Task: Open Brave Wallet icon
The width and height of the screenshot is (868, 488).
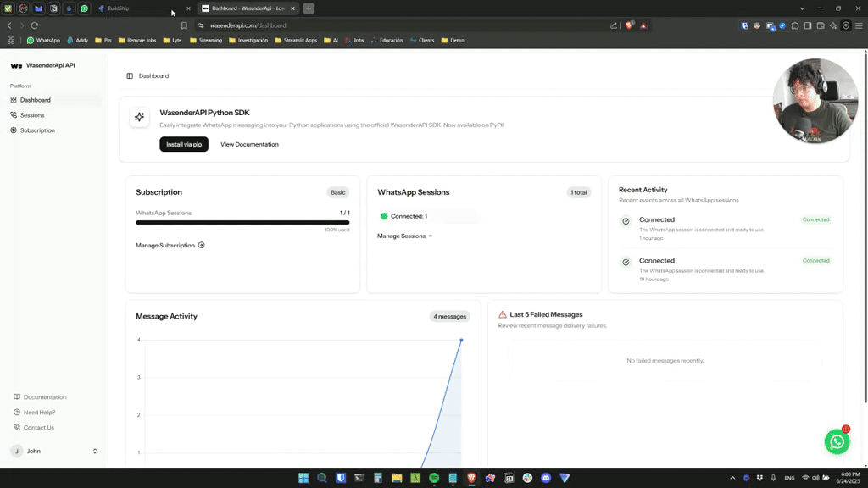Action: click(x=821, y=25)
